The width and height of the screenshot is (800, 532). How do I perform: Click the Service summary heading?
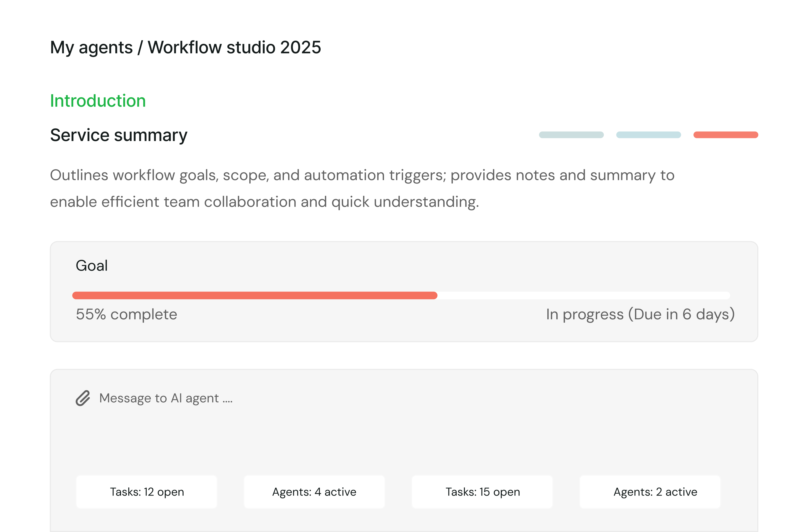tap(118, 135)
